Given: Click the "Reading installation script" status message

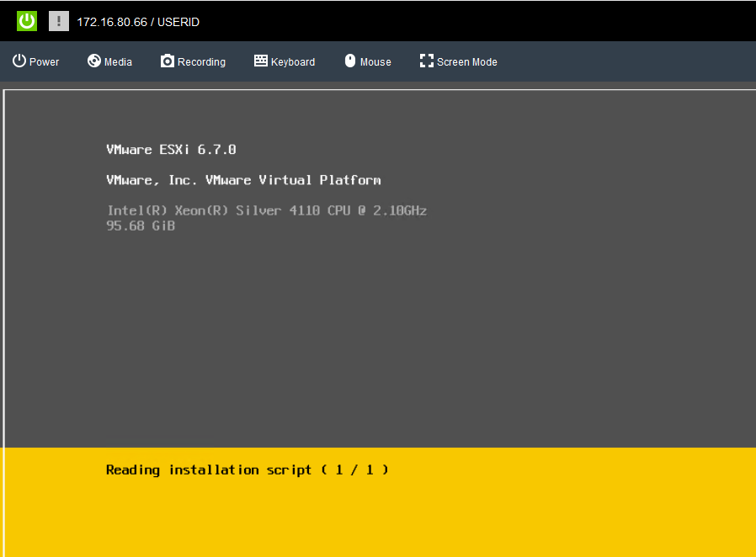Looking at the screenshot, I should 247,469.
